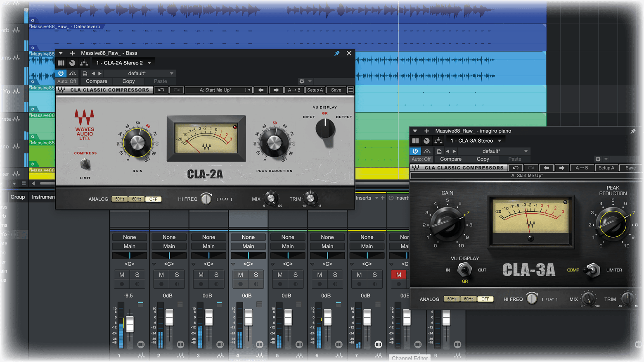Click the sidechain icon in Bass plugin window
This screenshot has height=362, width=644.
click(73, 74)
